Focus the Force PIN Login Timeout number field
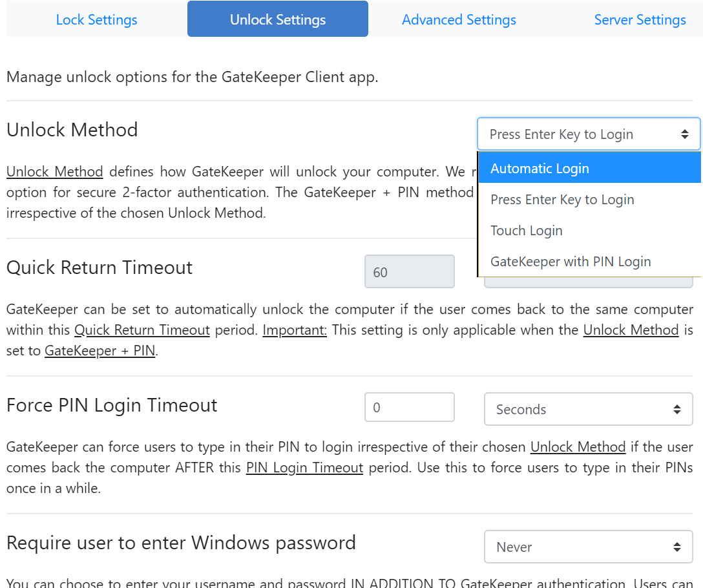The height and width of the screenshot is (588, 703). coord(409,408)
